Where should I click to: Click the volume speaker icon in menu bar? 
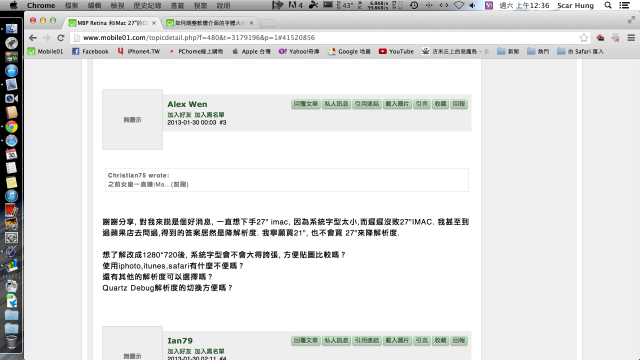coord(473,5)
